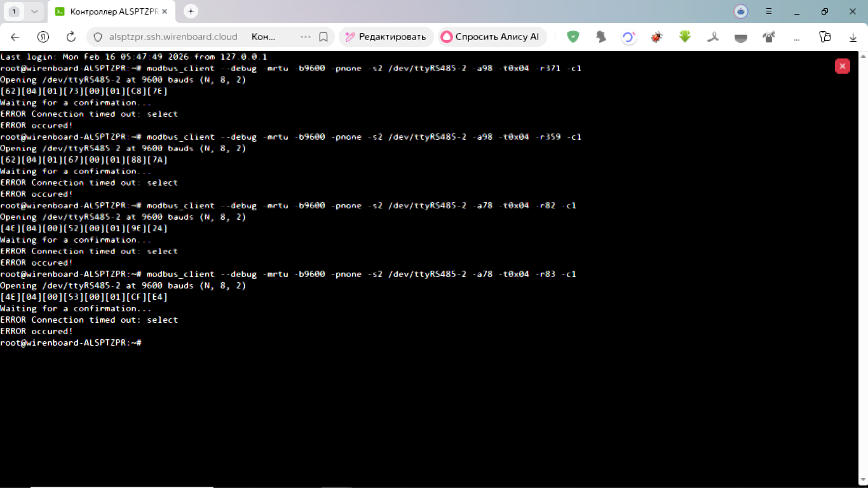
Task: Click the command line with -r371
Action: click(x=291, y=68)
